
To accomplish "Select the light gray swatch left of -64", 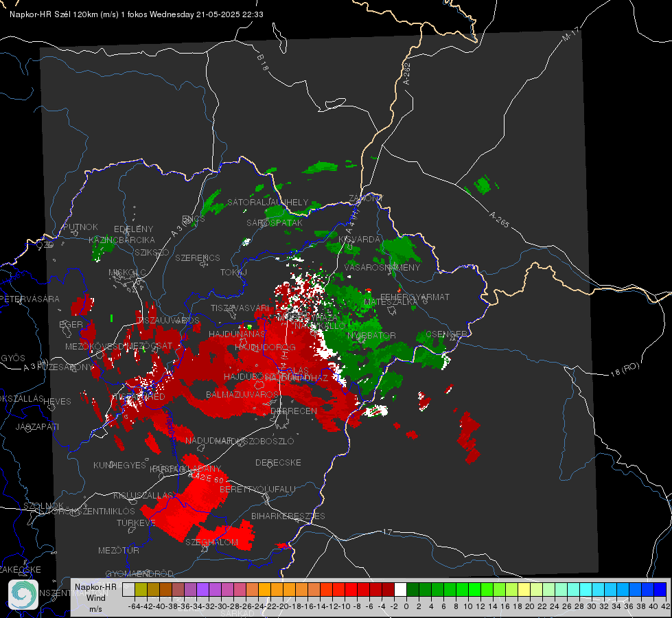I will point(128,589).
